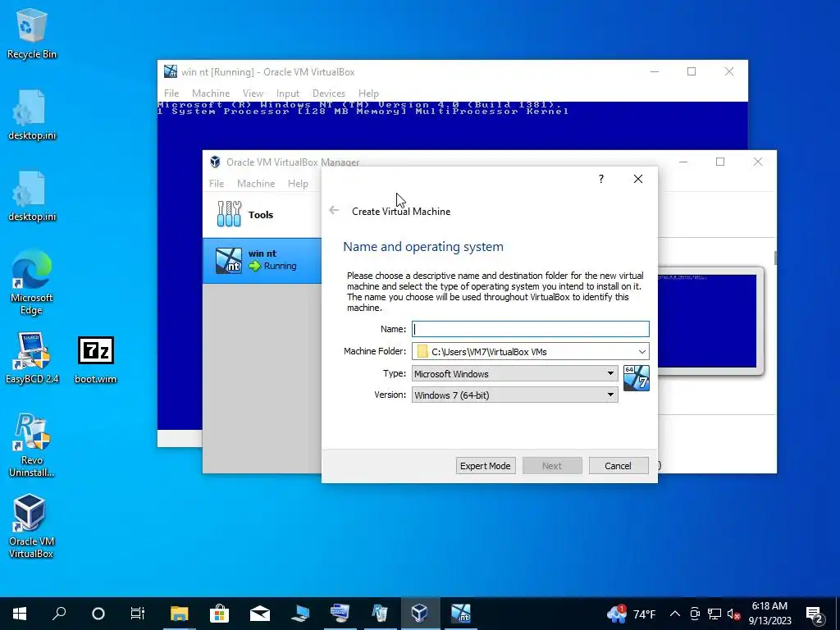Open Microsoft Edge desktop shortcut

click(x=32, y=282)
